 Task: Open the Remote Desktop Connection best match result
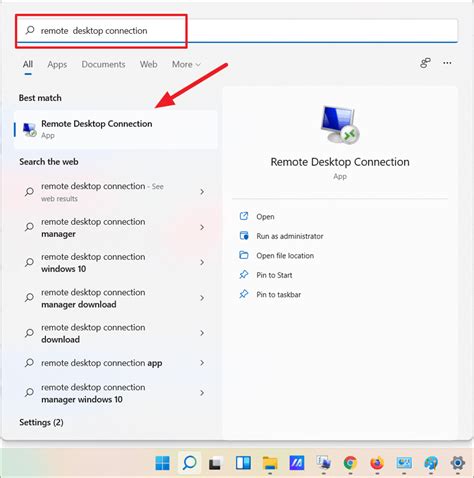(x=116, y=129)
